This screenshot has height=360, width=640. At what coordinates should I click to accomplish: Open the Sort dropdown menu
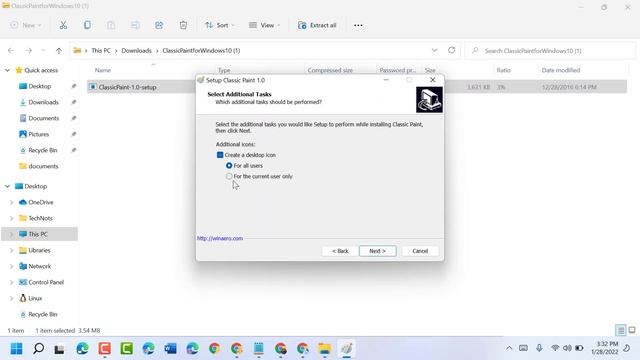[x=220, y=25]
